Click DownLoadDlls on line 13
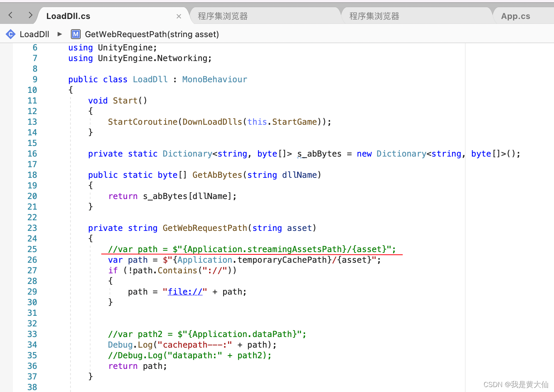 point(212,122)
